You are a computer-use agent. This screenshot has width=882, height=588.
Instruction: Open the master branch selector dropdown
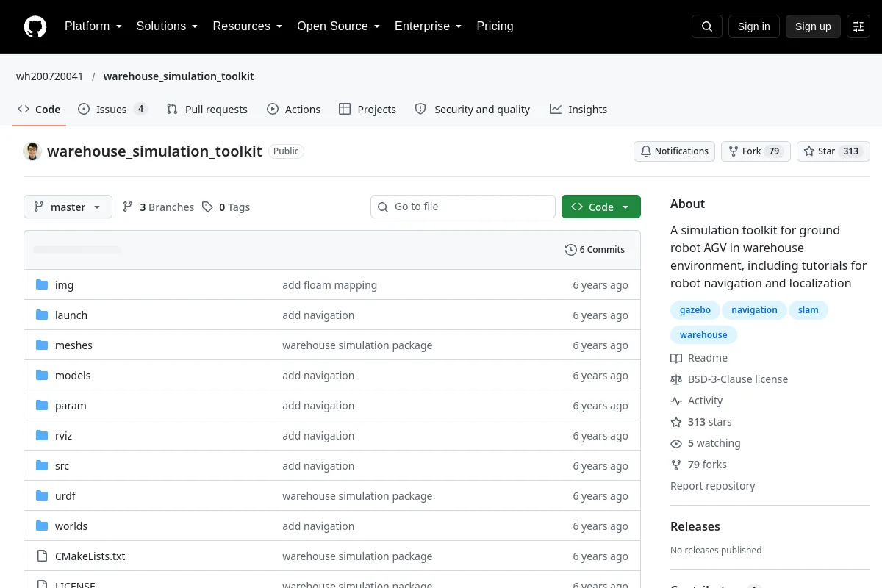coord(68,207)
